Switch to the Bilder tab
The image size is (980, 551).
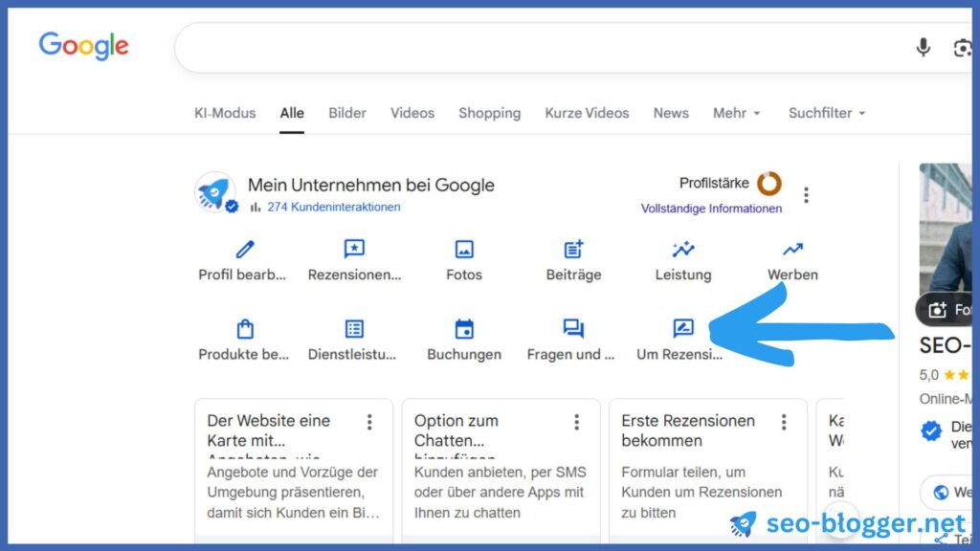click(347, 113)
